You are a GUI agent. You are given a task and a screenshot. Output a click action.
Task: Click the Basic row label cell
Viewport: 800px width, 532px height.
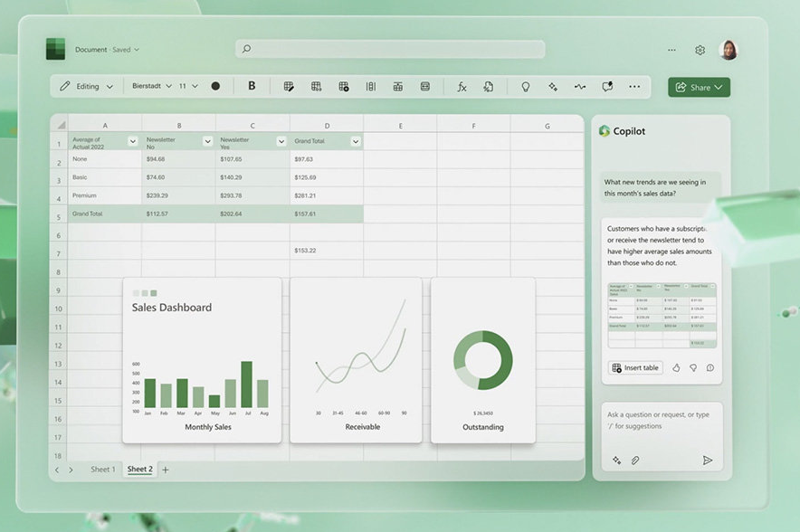(105, 177)
